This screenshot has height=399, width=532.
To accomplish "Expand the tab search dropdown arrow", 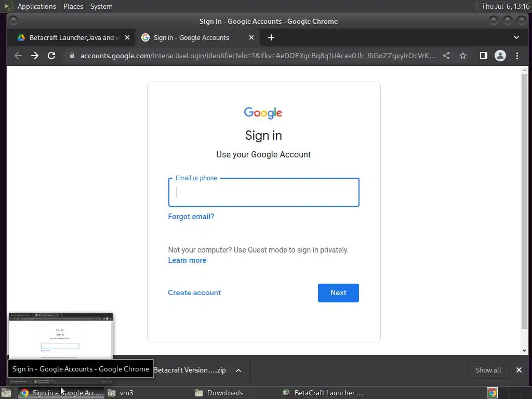I will [x=516, y=37].
